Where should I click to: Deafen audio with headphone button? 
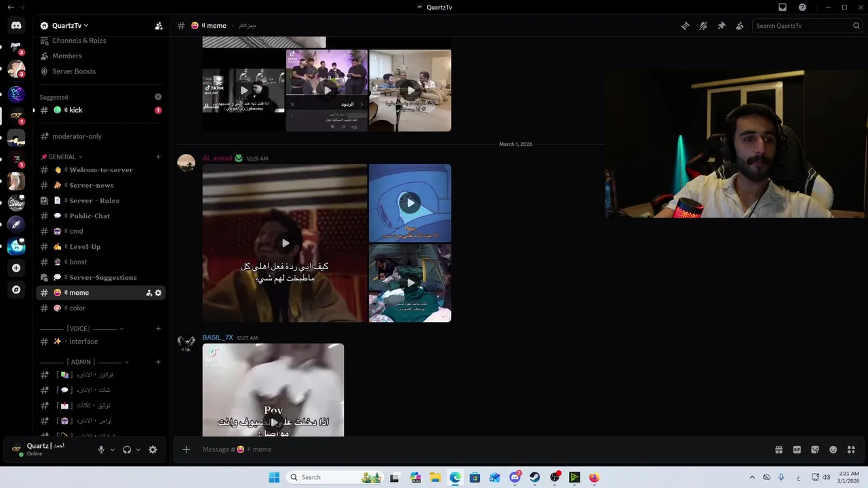(x=127, y=449)
